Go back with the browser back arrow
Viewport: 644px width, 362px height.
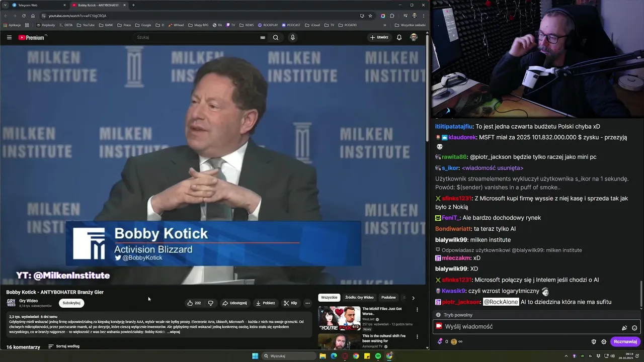tap(5, 16)
